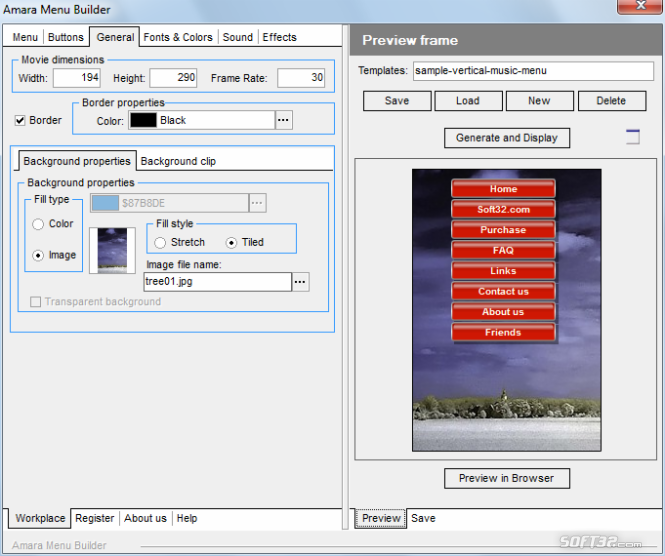Click the Load template button
This screenshot has width=665, height=556.
(x=468, y=101)
